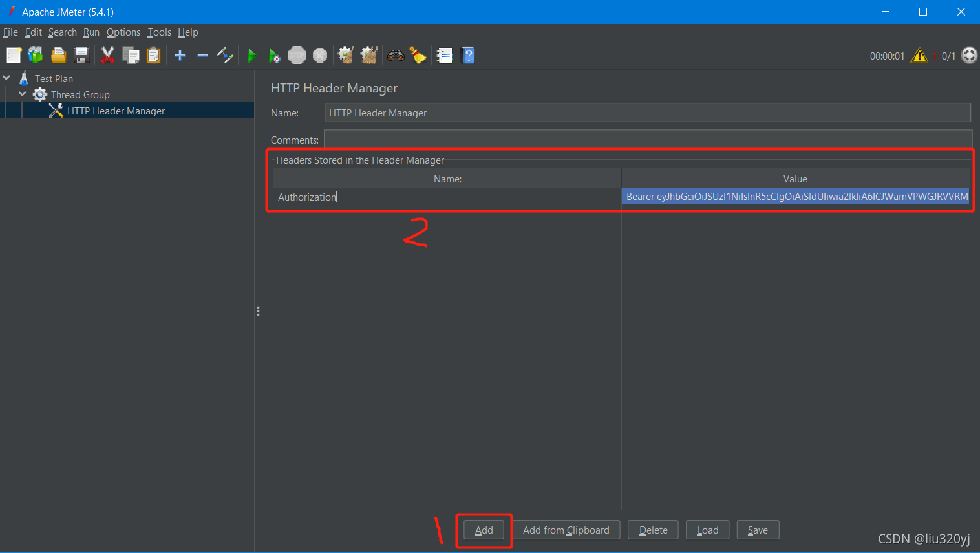980x553 pixels.
Task: Select HTTP Header Manager in the tree
Action: tap(116, 111)
